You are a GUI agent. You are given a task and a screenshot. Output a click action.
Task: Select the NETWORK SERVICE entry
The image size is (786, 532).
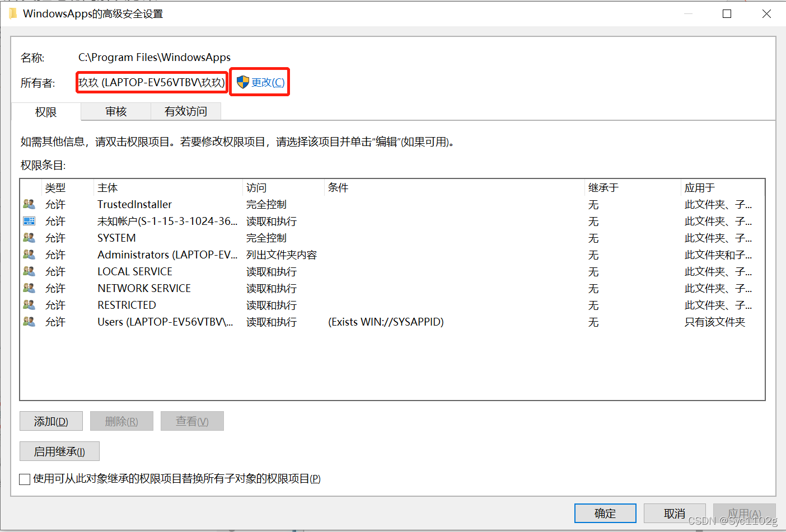(144, 288)
